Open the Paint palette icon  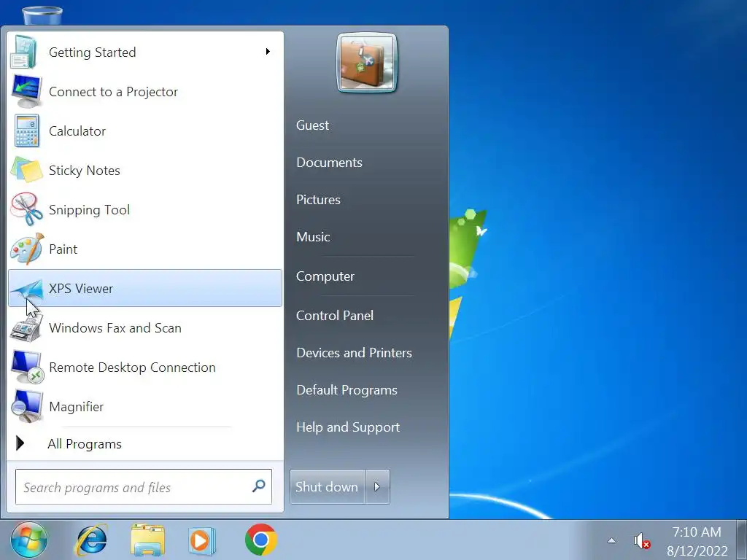point(27,249)
